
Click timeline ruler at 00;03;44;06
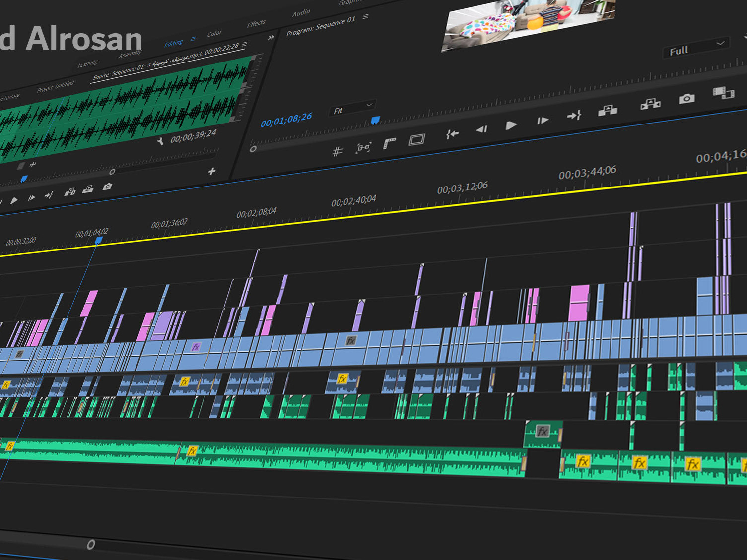[588, 173]
